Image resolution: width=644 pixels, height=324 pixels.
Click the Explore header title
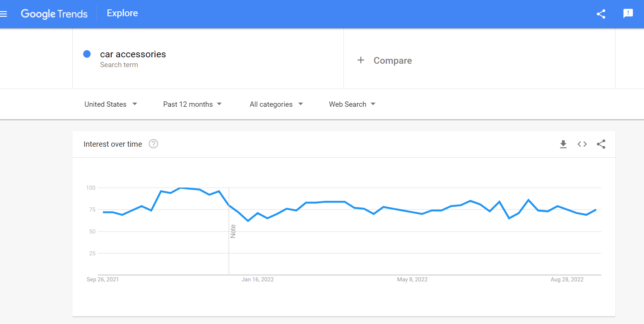(122, 13)
